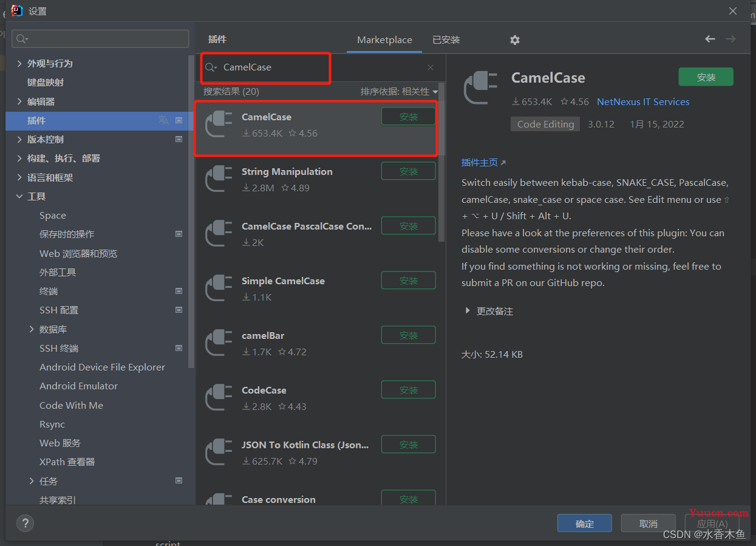This screenshot has width=756, height=546.
Task: Click the translate icon in the 插件 row
Action: point(163,120)
